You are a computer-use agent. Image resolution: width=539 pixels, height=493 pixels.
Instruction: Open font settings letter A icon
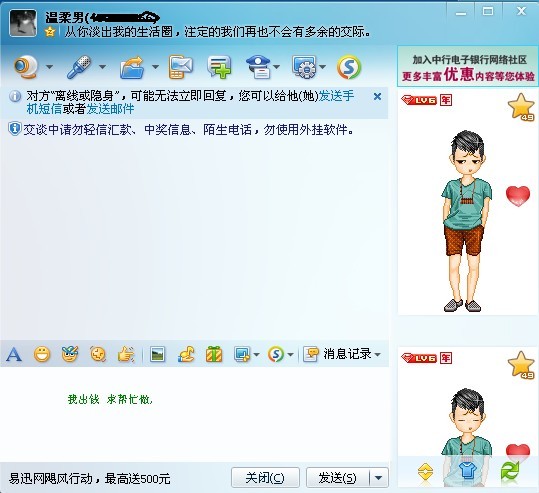[14, 354]
